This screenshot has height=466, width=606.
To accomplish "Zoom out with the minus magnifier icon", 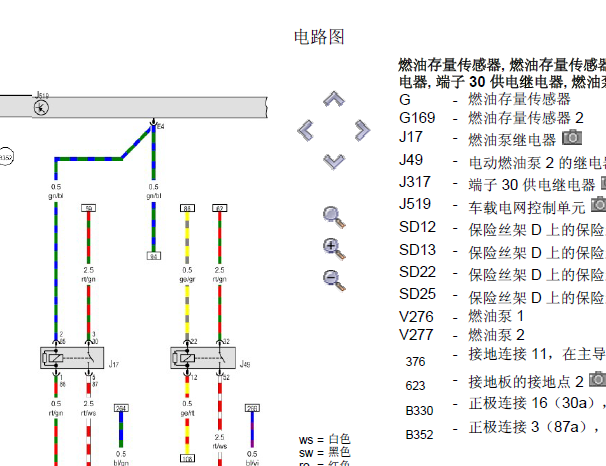I will [334, 281].
